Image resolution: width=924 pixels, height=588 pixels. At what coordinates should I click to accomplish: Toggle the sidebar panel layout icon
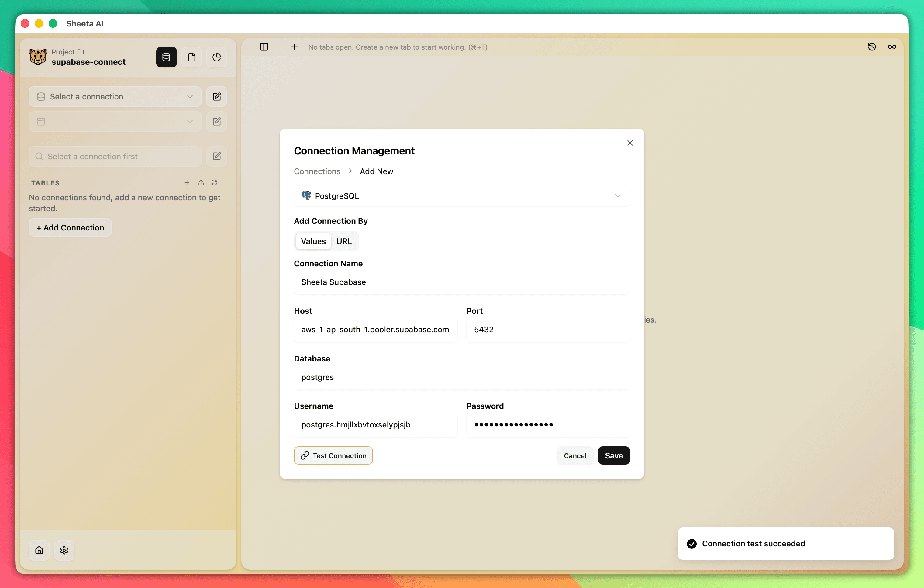[264, 47]
